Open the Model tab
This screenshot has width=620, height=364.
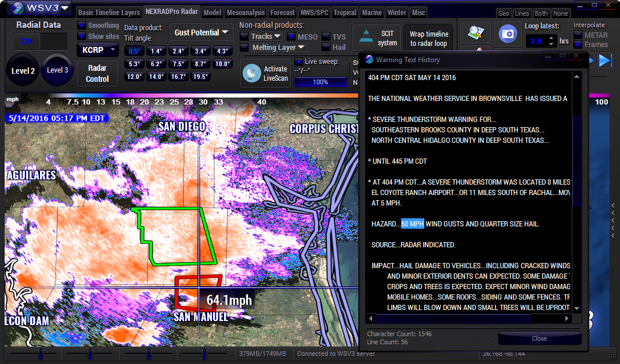212,13
